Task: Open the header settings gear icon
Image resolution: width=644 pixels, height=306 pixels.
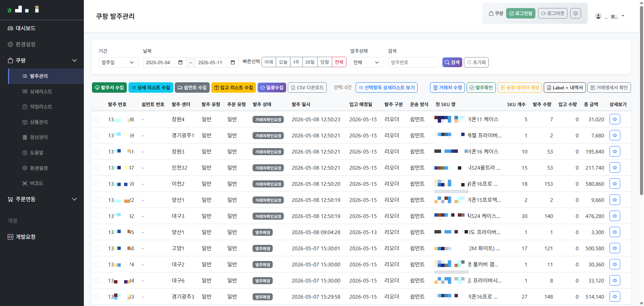Action: tap(576, 13)
